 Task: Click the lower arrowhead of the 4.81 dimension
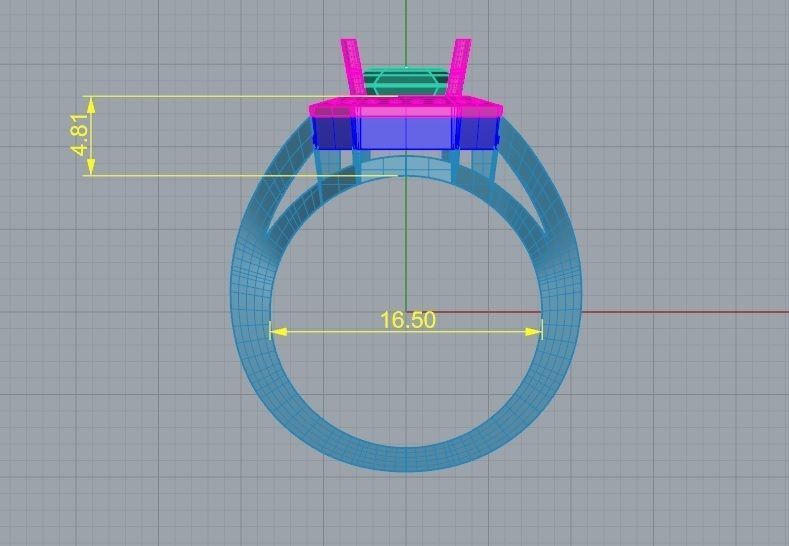click(91, 167)
